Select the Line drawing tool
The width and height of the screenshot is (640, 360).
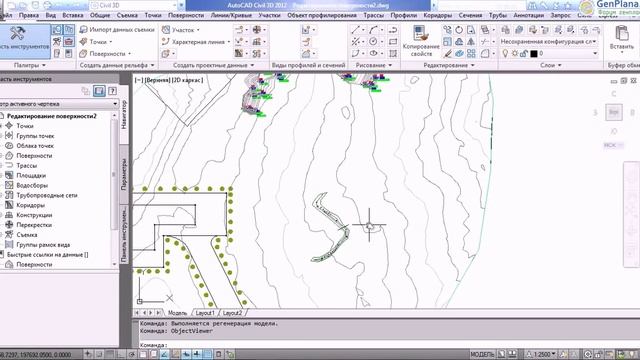tap(356, 30)
